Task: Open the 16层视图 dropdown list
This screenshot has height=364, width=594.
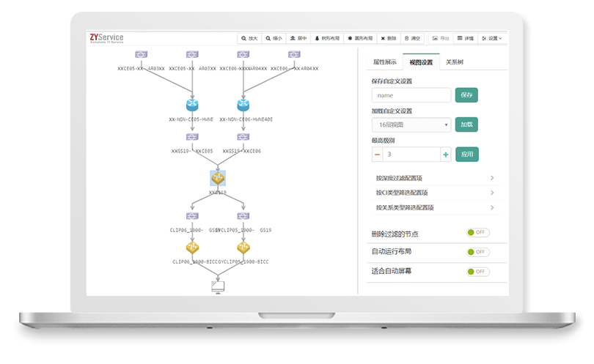Action: tap(411, 125)
